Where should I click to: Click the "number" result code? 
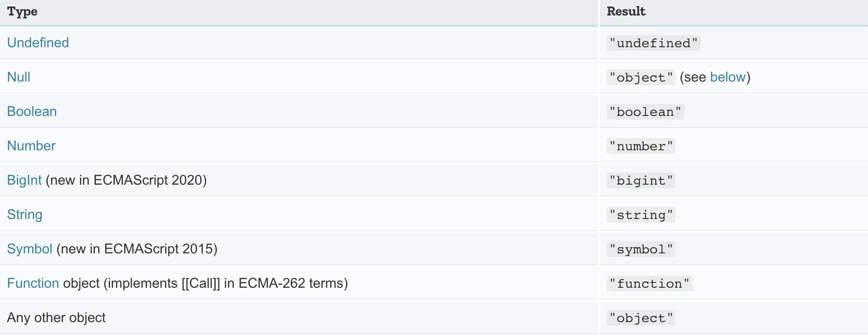[641, 146]
